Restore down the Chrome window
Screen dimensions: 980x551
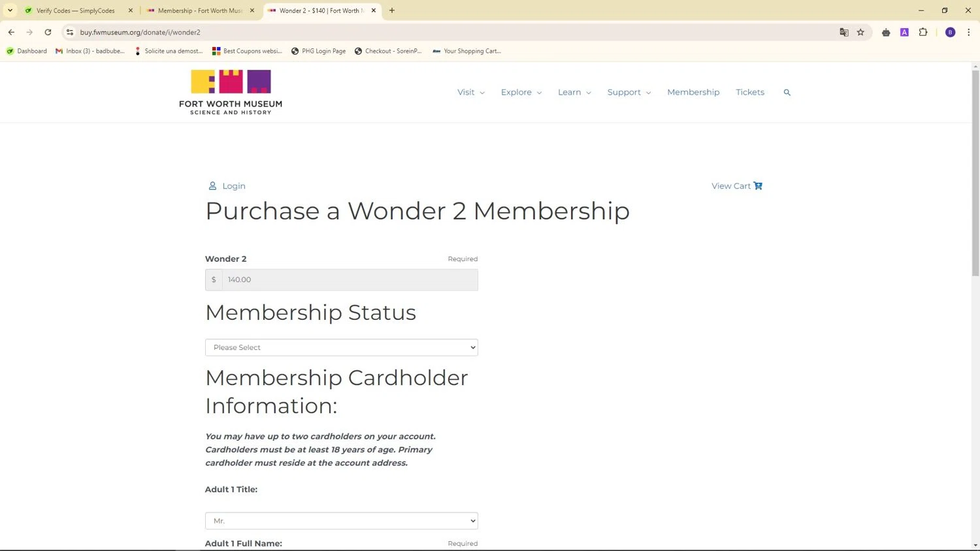click(x=945, y=10)
